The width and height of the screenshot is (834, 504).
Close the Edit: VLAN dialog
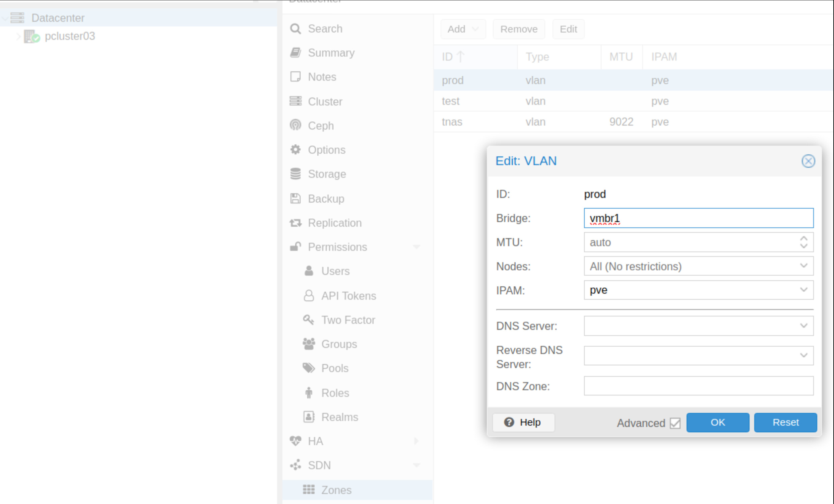(x=808, y=161)
